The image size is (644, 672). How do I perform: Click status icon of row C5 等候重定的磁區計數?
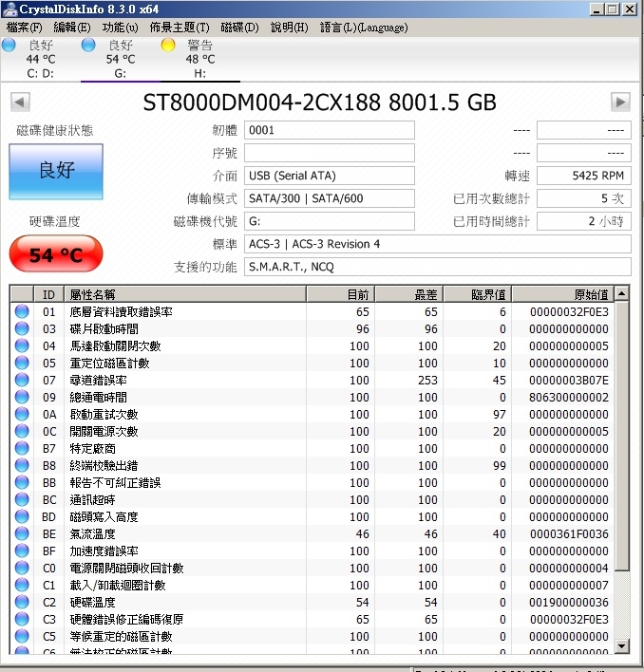[x=22, y=637]
